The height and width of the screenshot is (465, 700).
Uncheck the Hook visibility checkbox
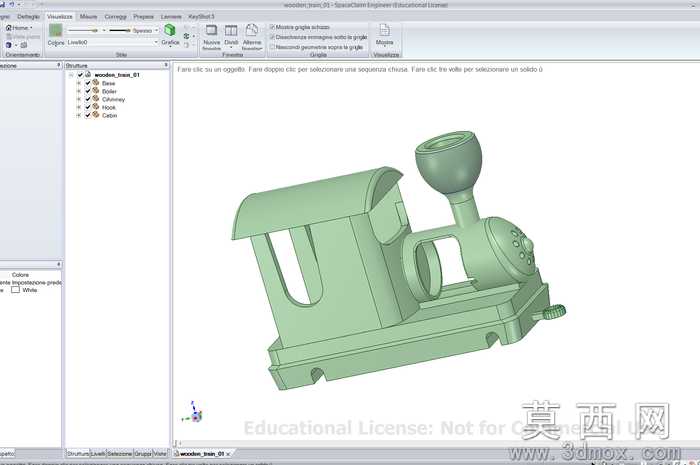click(x=88, y=107)
